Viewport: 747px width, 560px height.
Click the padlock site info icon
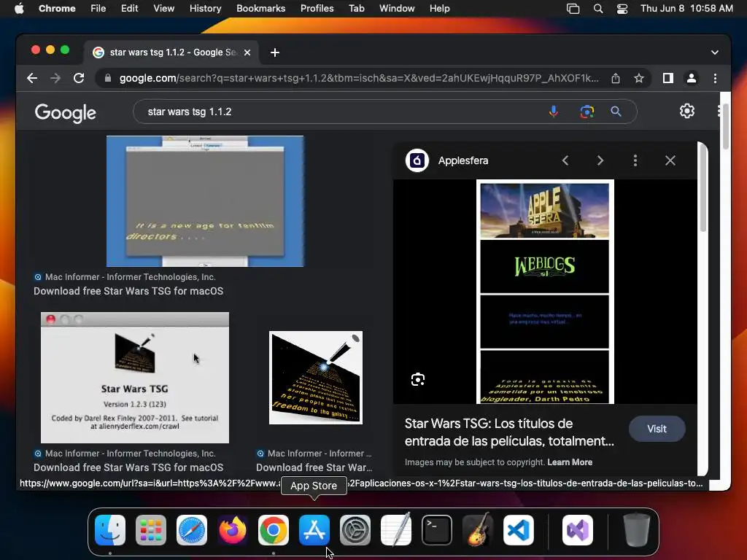tap(108, 78)
